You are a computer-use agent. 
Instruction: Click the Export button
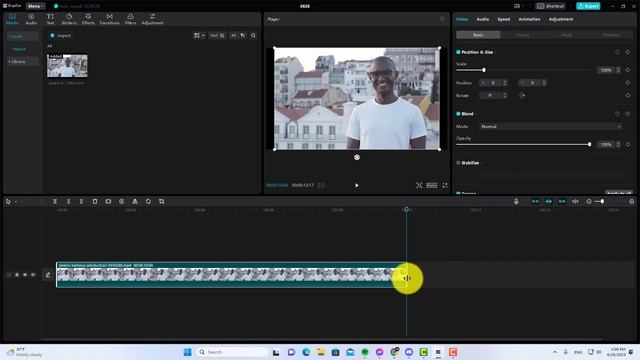tap(588, 6)
